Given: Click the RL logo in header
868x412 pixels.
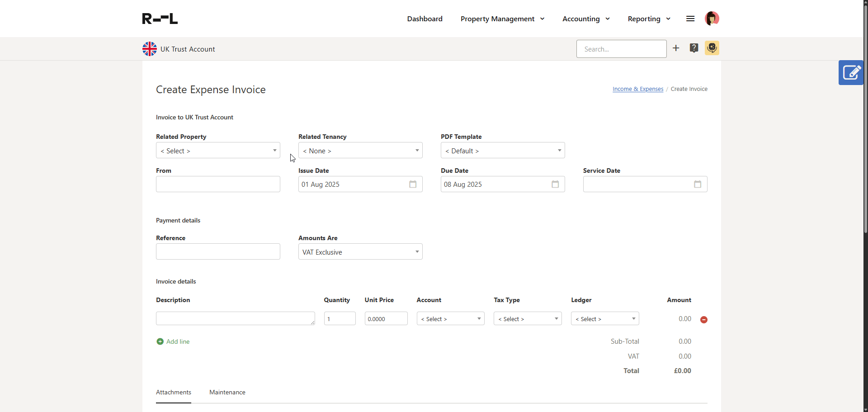Looking at the screenshot, I should click(x=160, y=19).
